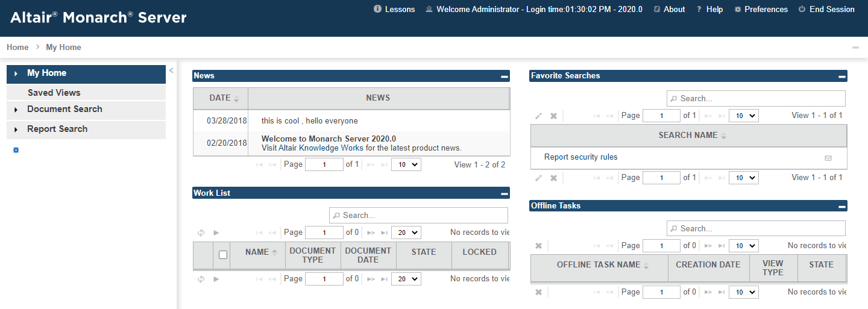Image resolution: width=868 pixels, height=309 pixels.
Task: Click delete X above Offline Tasks table
Action: pyautogui.click(x=539, y=246)
